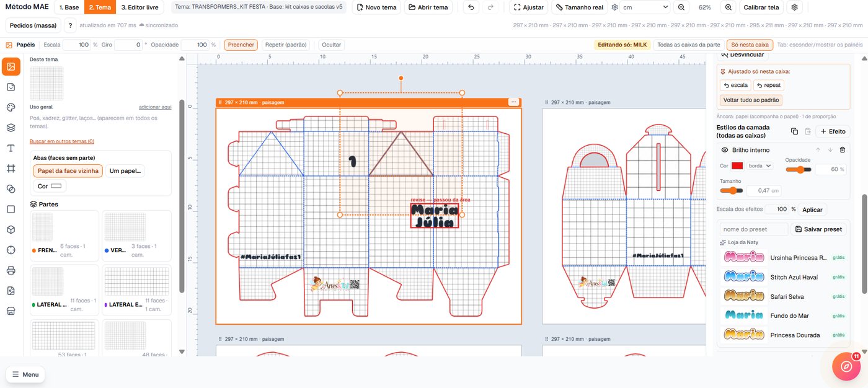The image size is (868, 388).
Task: Open the layers stack panel
Action: pos(11,128)
